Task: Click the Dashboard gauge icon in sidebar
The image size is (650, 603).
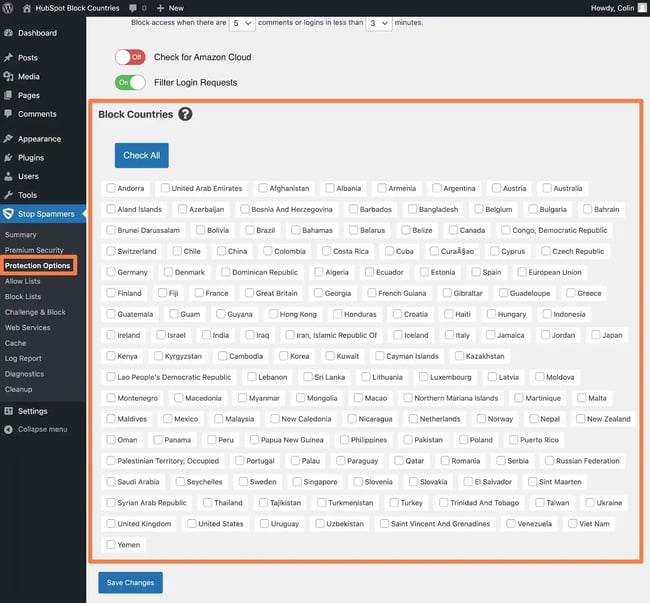Action: (8, 33)
